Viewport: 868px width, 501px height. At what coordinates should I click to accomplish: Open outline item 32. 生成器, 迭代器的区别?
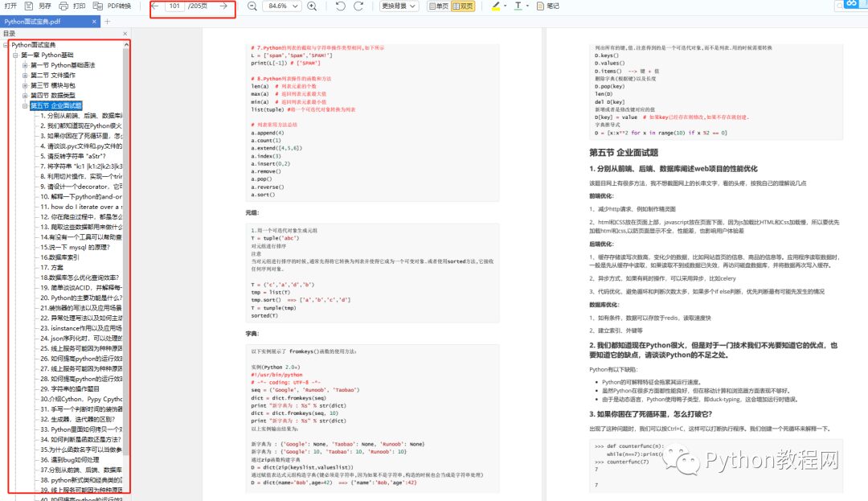click(77, 419)
